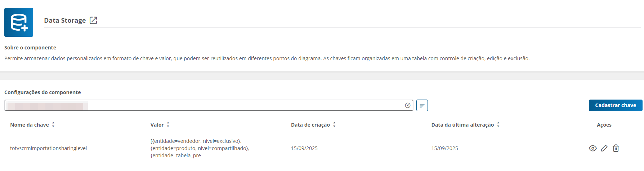The height and width of the screenshot is (171, 644).
Task: Sort by Data de criação column
Action: tap(334, 124)
